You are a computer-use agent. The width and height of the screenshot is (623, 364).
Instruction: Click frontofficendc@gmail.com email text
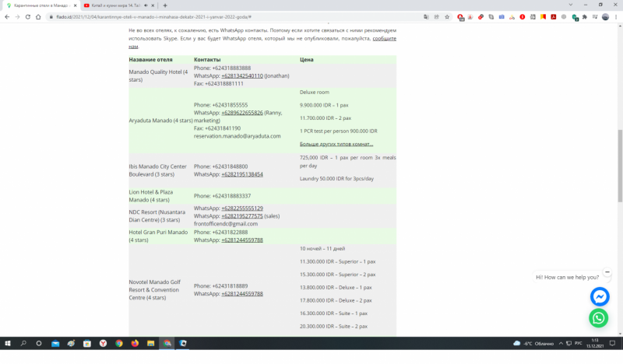[x=226, y=223]
